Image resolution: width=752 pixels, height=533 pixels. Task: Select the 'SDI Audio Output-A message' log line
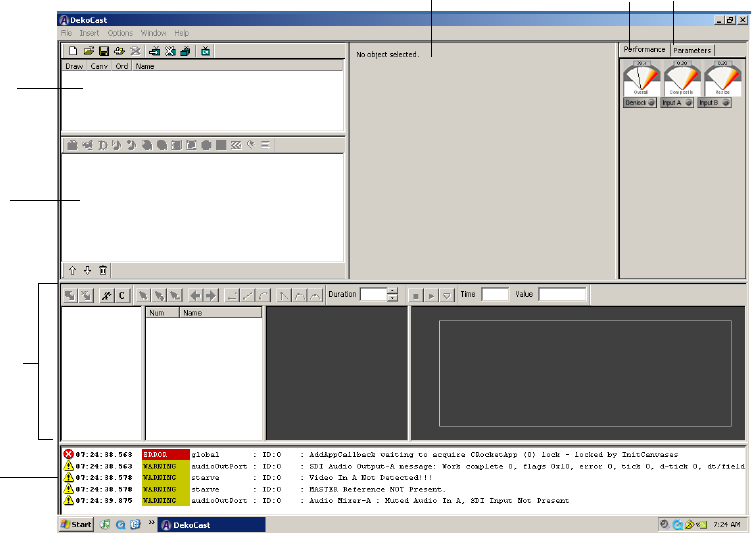pyautogui.click(x=404, y=466)
